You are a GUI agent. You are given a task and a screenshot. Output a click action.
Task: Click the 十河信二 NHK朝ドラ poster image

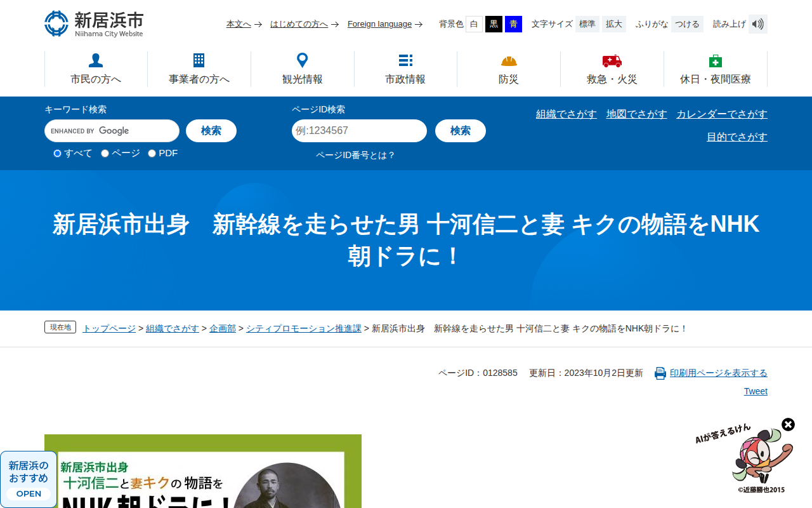[x=203, y=471]
